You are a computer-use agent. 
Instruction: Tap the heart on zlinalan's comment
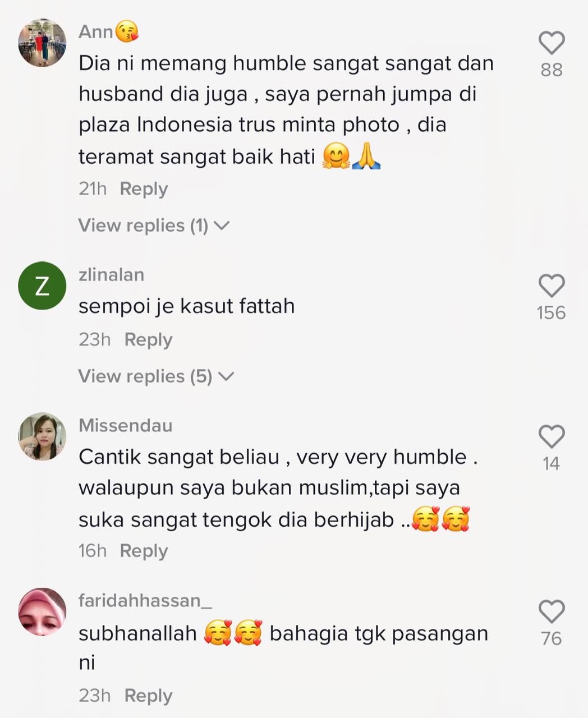click(551, 286)
